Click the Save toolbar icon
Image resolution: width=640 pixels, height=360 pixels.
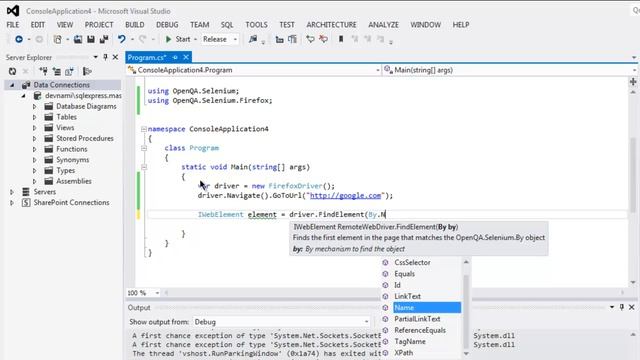click(91, 39)
